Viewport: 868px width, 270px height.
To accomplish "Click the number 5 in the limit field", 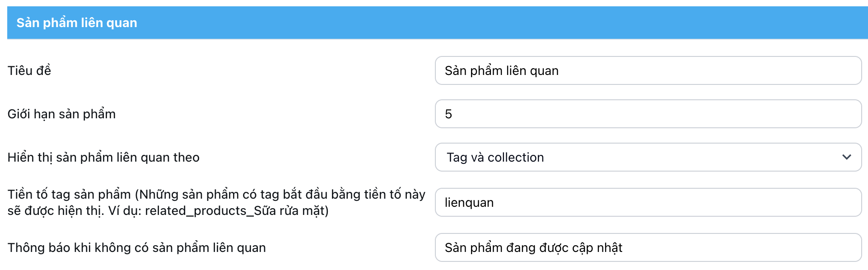I will click(448, 114).
